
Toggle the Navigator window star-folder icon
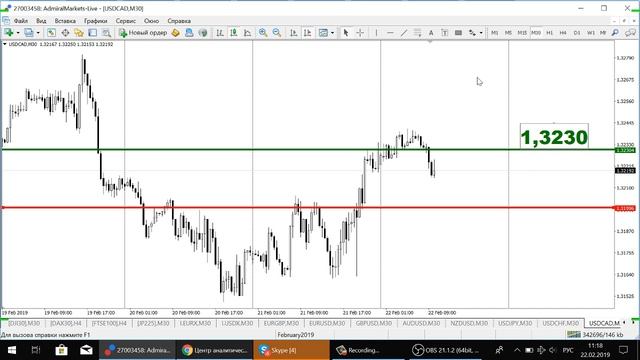79,33
